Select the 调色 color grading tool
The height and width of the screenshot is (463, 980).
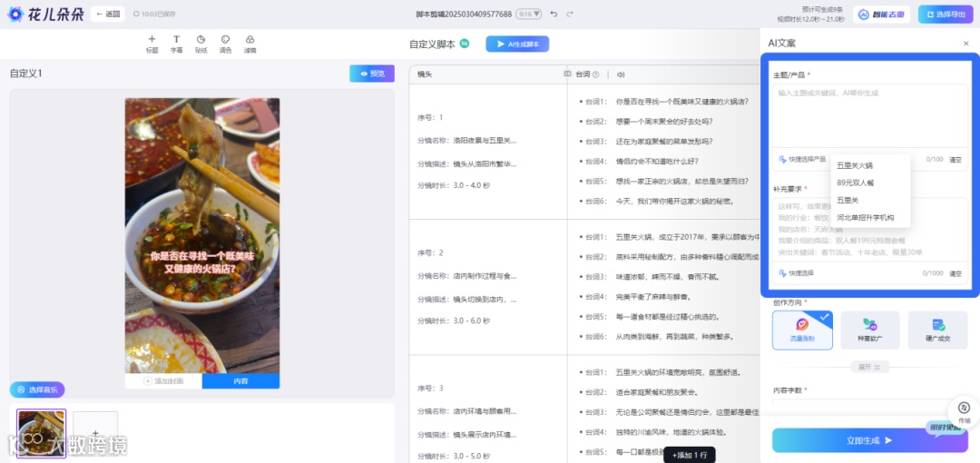pos(225,44)
